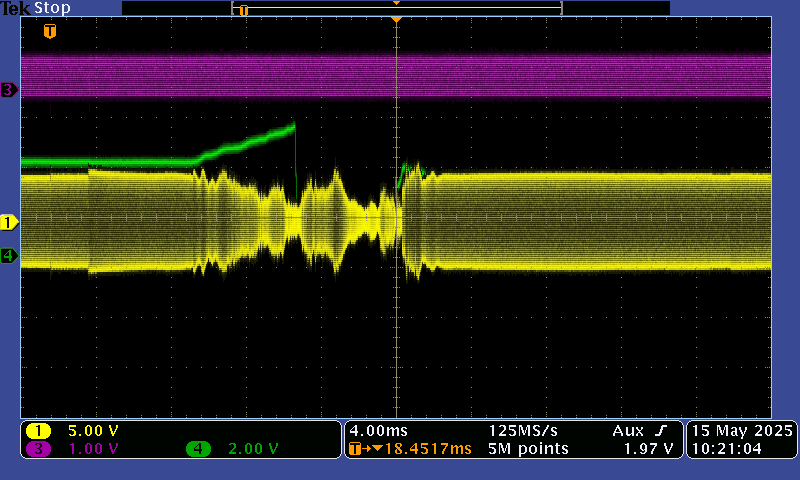Click the Stop acquisition status label
Screen dimensions: 800x480
click(x=52, y=8)
